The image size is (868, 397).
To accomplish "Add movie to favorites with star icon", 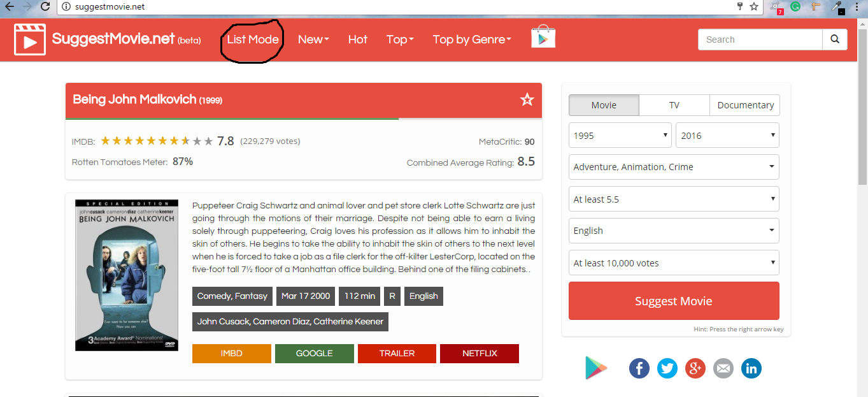I will coord(527,99).
